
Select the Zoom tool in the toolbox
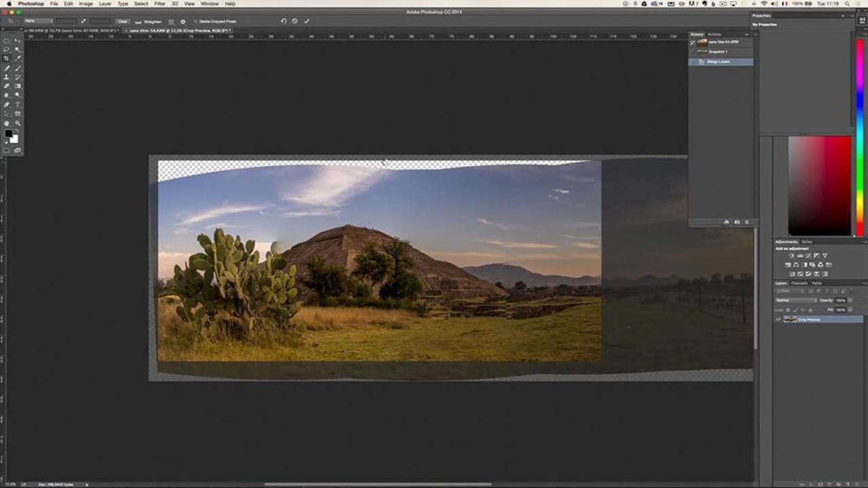[x=18, y=123]
